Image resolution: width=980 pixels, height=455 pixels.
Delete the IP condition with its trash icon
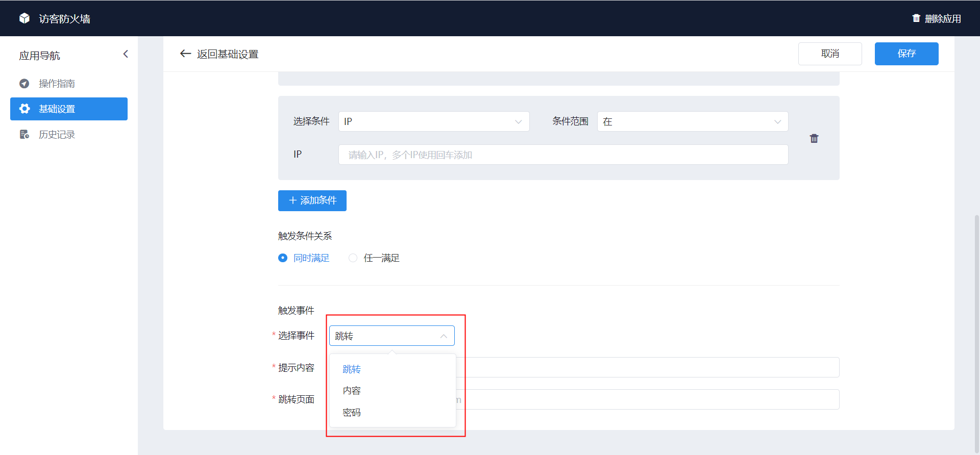814,138
